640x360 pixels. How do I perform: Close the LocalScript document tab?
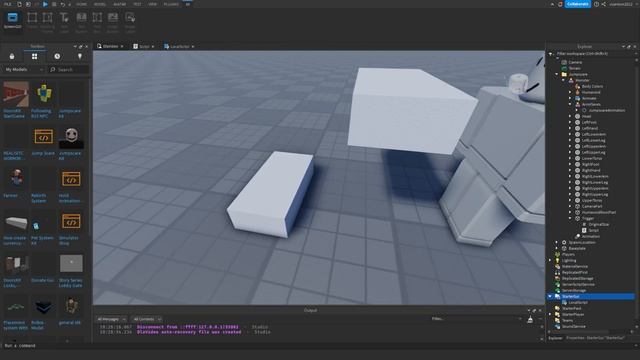tap(193, 47)
